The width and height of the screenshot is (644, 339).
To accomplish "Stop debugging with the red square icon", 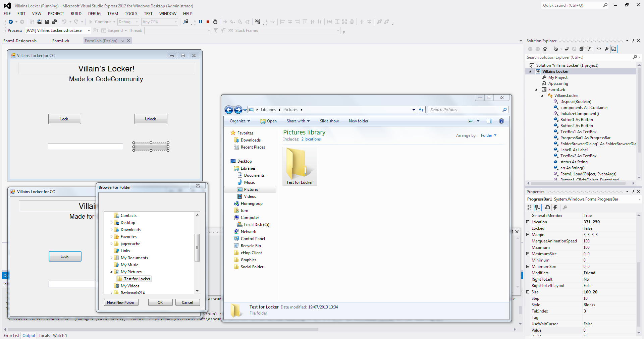I will [208, 22].
